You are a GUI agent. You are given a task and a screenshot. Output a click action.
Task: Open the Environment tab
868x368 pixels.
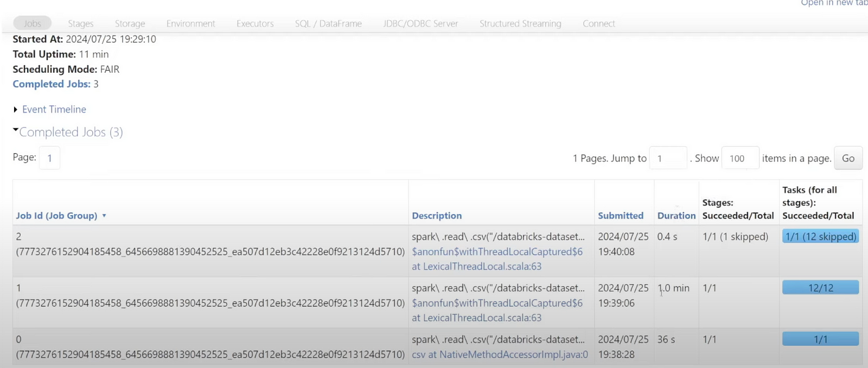pyautogui.click(x=190, y=24)
